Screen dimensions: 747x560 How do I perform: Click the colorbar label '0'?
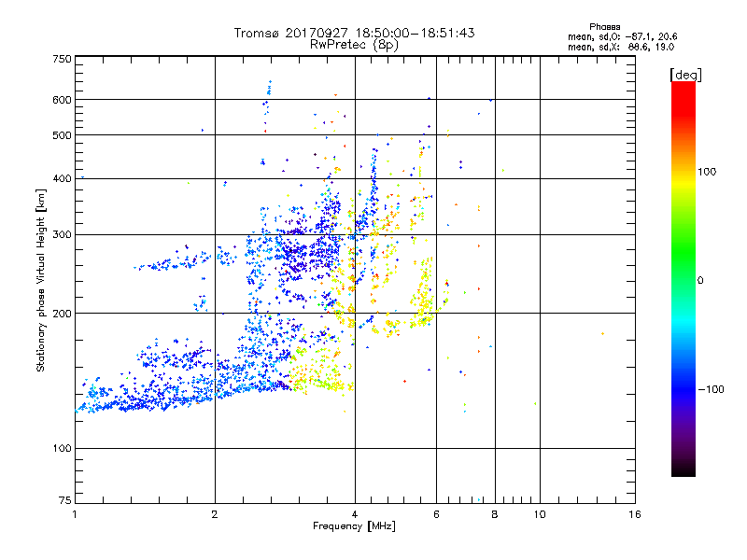[x=700, y=280]
